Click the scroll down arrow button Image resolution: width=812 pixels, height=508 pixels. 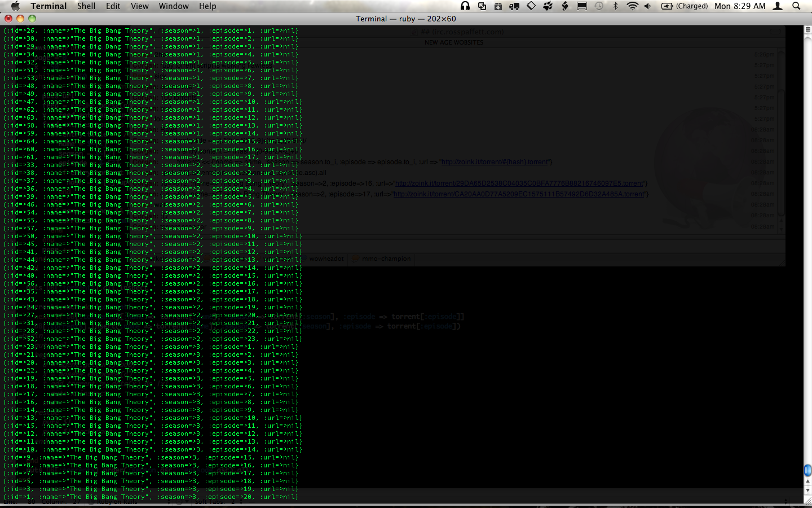coord(807,490)
